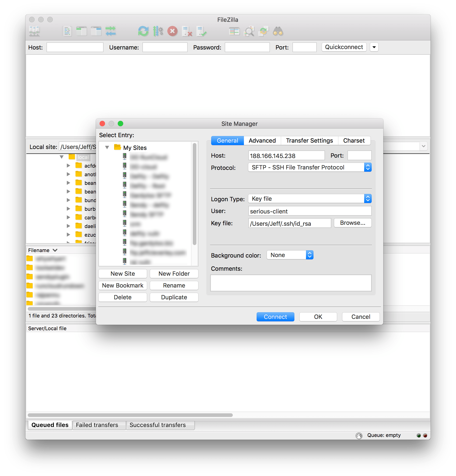
Task: Expand the ezuc folder in local tree
Action: (68, 235)
